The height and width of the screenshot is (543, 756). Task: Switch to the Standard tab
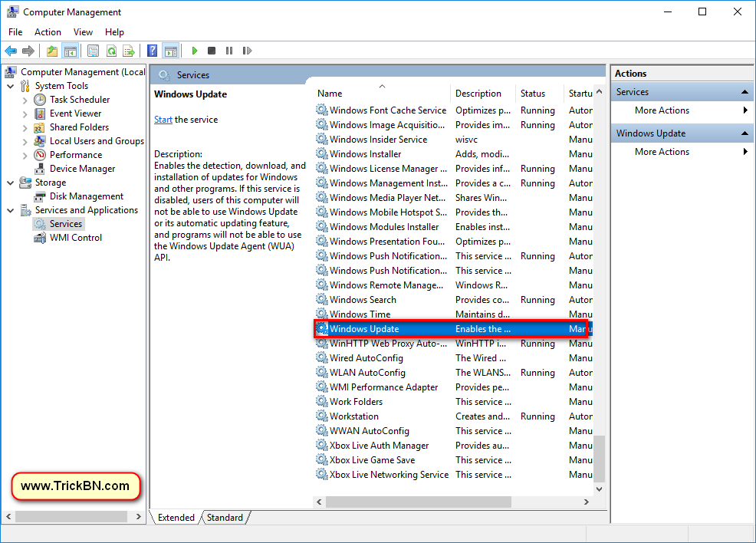click(x=225, y=518)
